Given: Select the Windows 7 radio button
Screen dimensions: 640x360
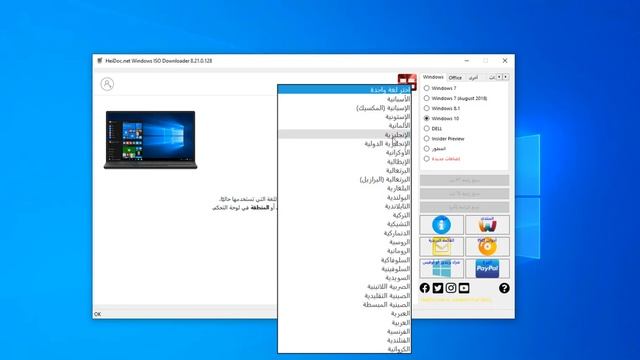Looking at the screenshot, I should coord(427,88).
